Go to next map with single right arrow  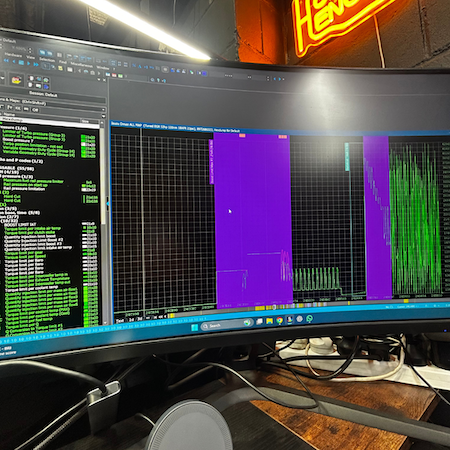[28, 63]
